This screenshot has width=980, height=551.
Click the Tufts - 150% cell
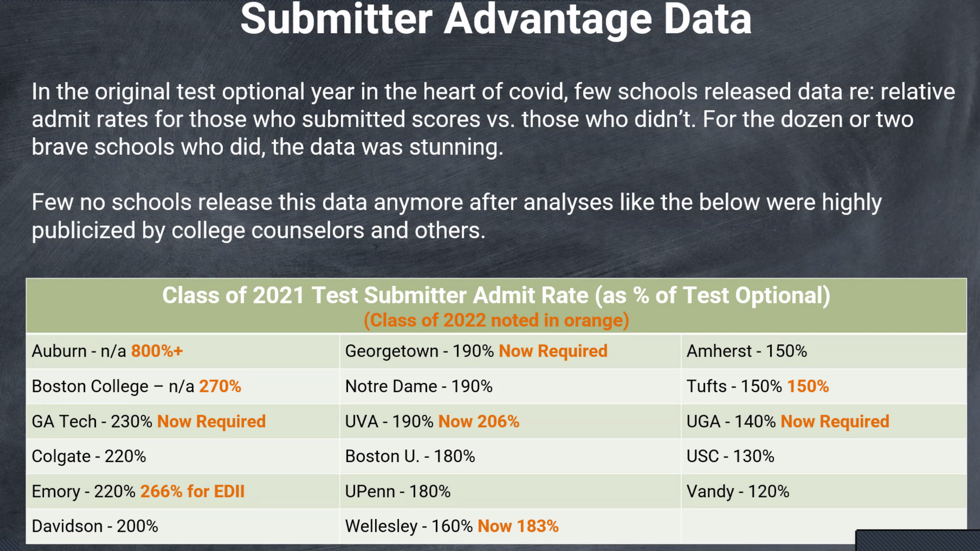[x=757, y=387]
